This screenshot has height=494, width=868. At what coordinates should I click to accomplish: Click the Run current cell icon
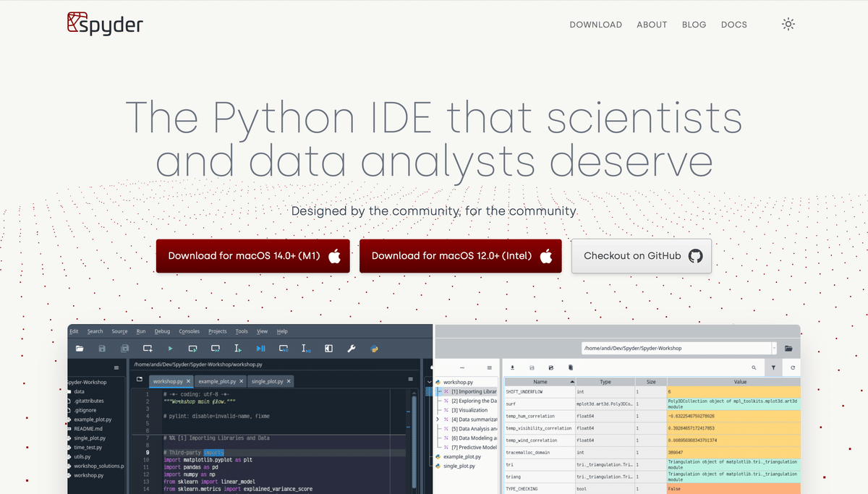tap(192, 349)
